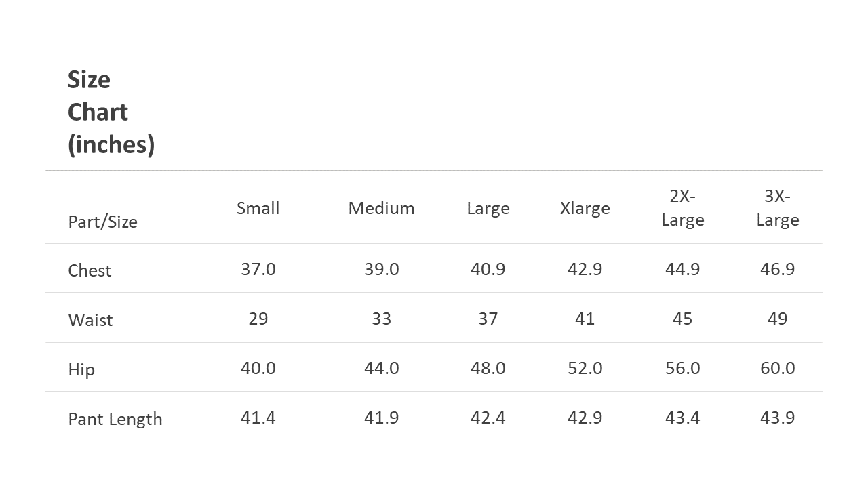Image resolution: width=868 pixels, height=488 pixels.
Task: Select the 3X-Large column header
Action: 777,208
